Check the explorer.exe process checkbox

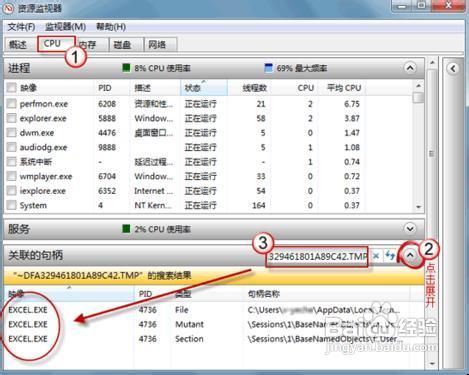click(x=11, y=118)
